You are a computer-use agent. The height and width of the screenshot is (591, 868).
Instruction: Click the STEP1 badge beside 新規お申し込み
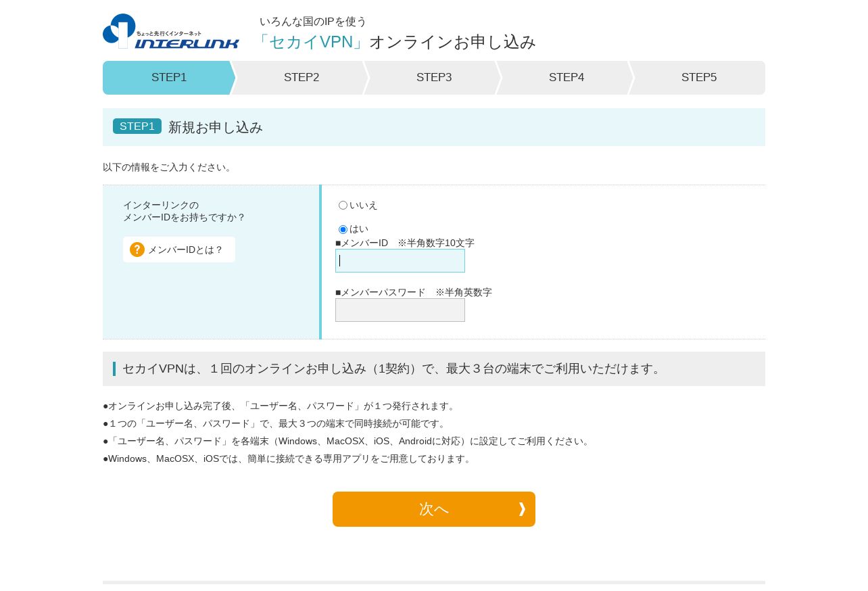(137, 126)
